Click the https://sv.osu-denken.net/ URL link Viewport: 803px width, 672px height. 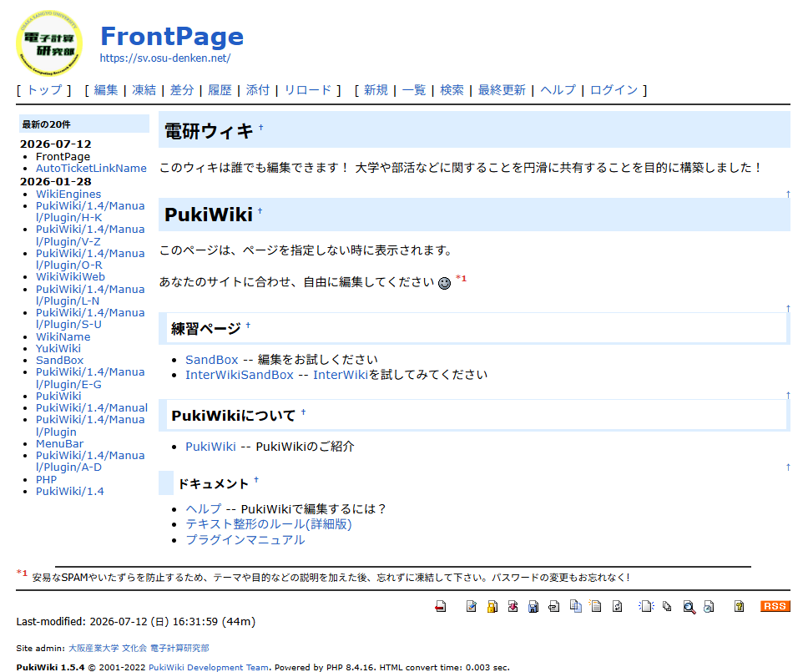pos(165,58)
